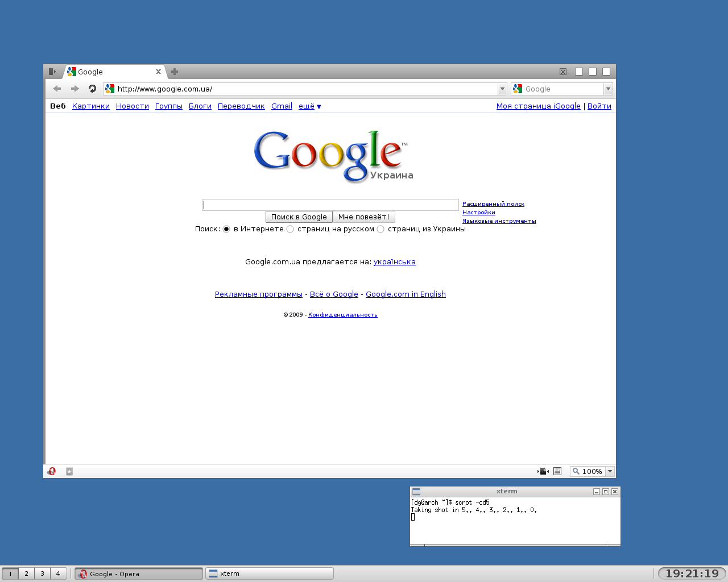Image resolution: width=728 pixels, height=582 pixels.
Task: Click the xterm title bar
Action: coord(506,492)
